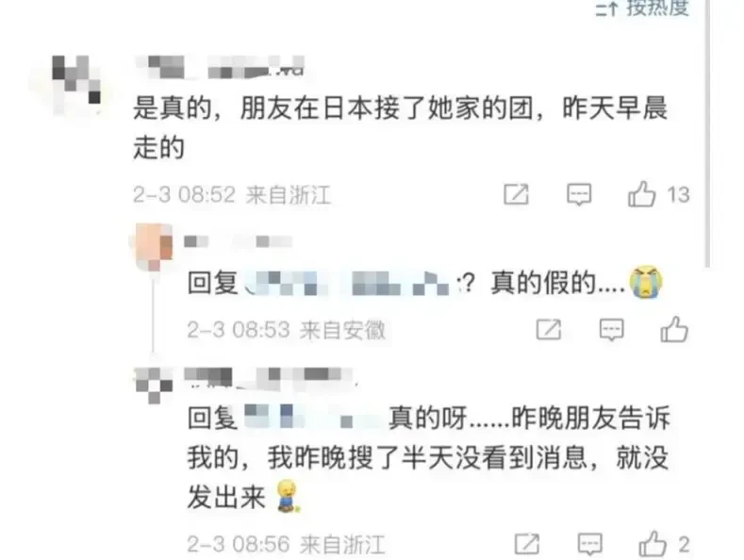Open blurred username above the 真的呀 reply
744x560 pixels.
(x=270, y=376)
